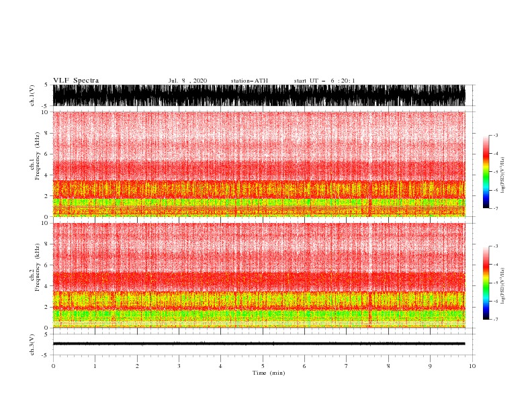Click ch.1 frequency axis tick '8'
The width and height of the screenshot is (532, 411).
pyautogui.click(x=46, y=133)
